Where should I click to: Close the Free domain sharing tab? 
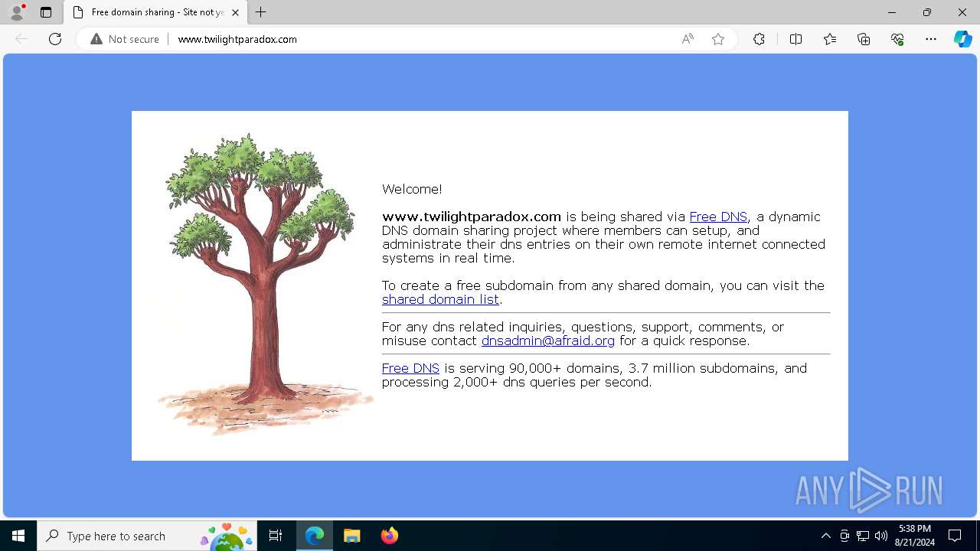click(x=235, y=12)
